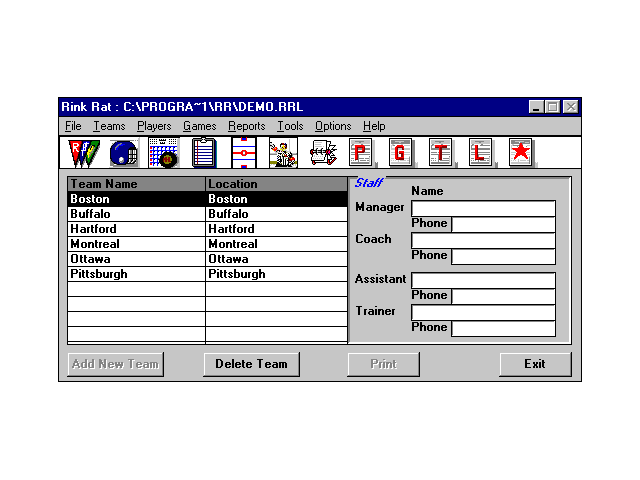The width and height of the screenshot is (640, 480).
Task: Open the Reports menu
Action: pos(246,126)
